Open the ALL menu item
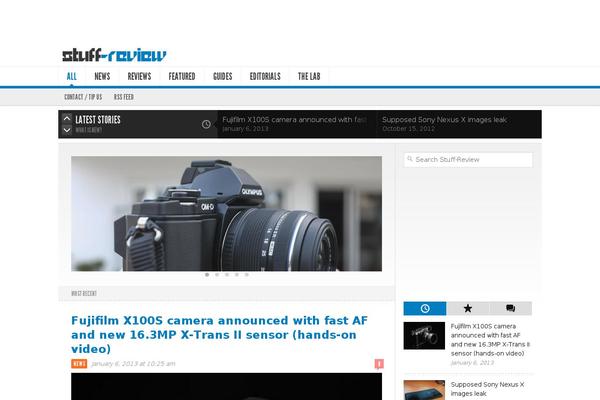Screen dimensions: 600x400 coord(72,77)
